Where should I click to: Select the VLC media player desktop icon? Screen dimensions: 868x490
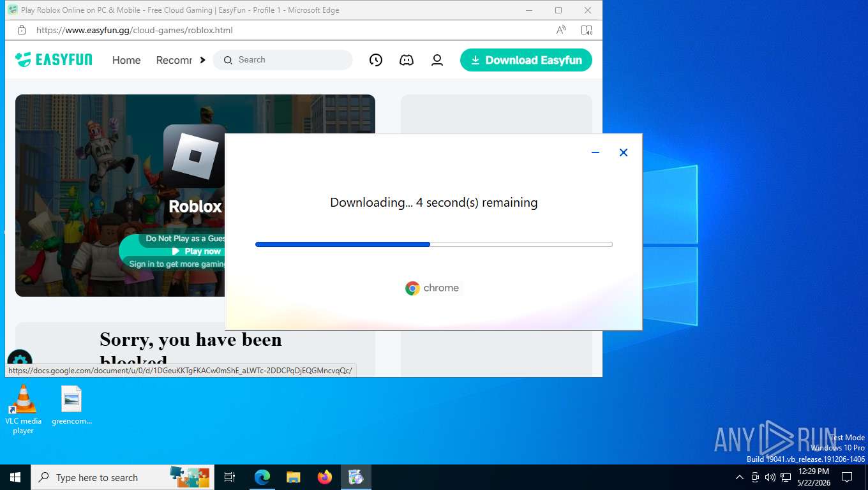23,409
